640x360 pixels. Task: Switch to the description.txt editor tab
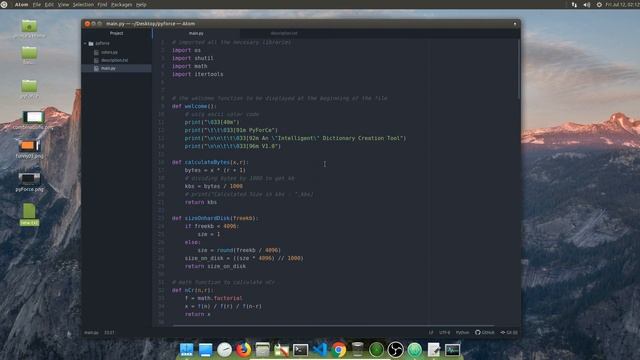(284, 33)
